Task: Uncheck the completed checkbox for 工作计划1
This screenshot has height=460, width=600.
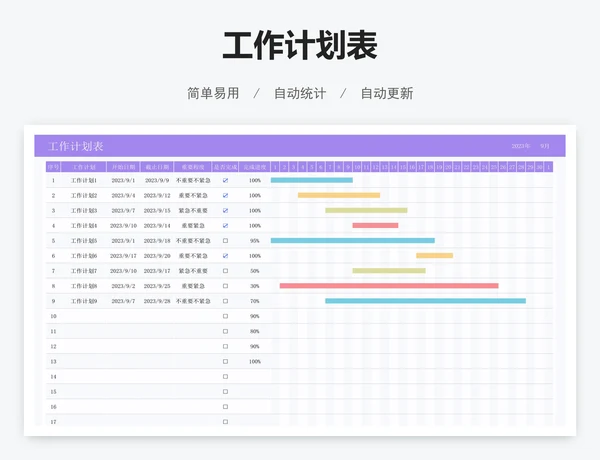Action: click(225, 180)
